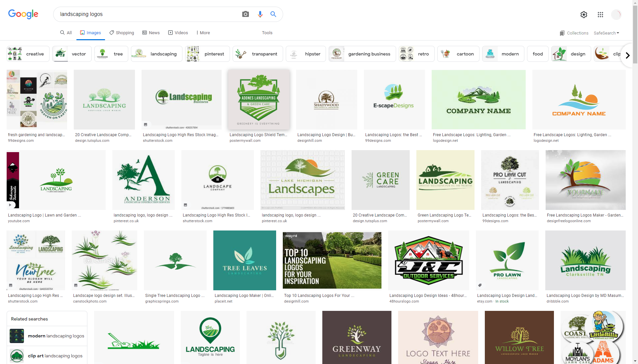Open Top 10 Landscaping Logos image
638x364 pixels.
[332, 260]
